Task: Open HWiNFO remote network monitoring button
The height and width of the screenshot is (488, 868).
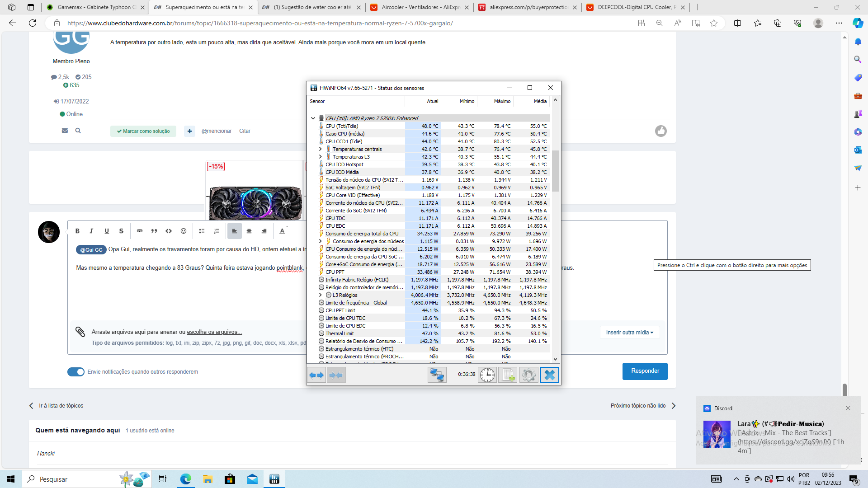Action: pyautogui.click(x=437, y=375)
